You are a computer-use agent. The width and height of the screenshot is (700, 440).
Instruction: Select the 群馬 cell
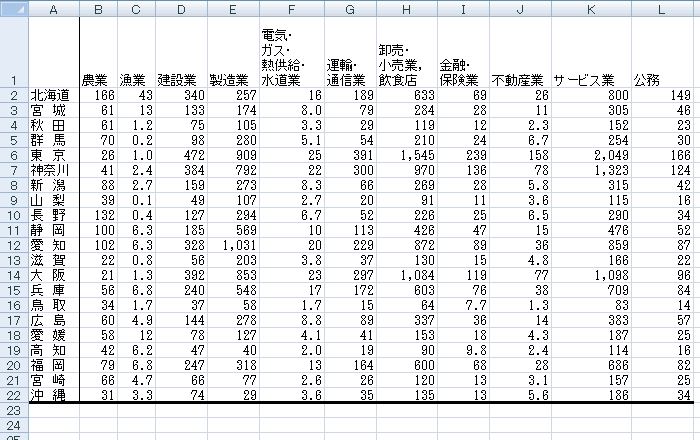point(54,141)
